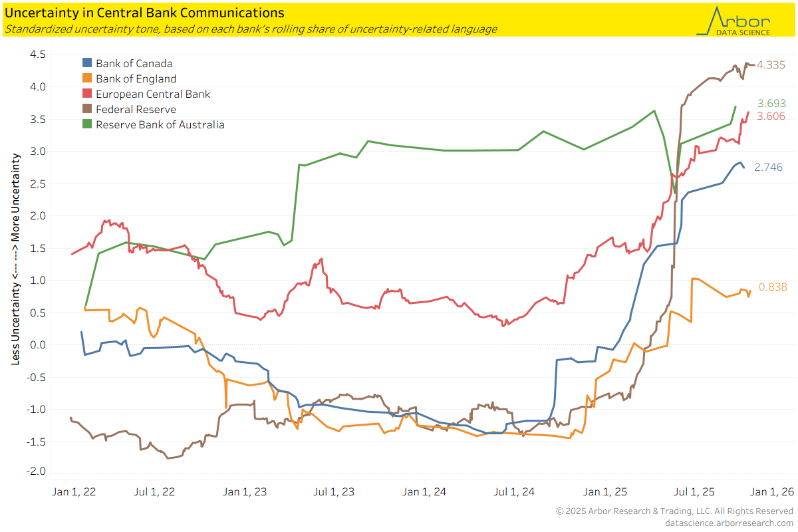Click the Jan 1, 23 x-axis tick label
Image resolution: width=798 pixels, height=532 pixels.
coord(245,493)
